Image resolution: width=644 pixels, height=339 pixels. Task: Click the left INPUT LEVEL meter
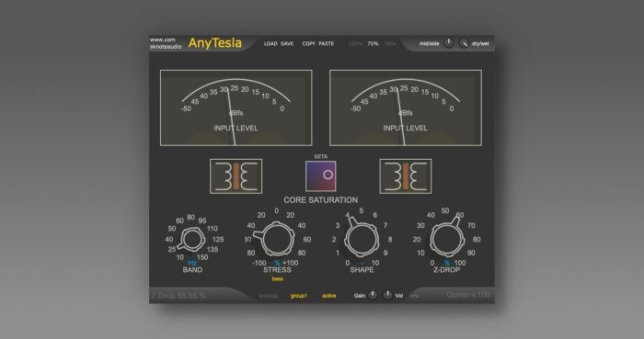pos(236,107)
